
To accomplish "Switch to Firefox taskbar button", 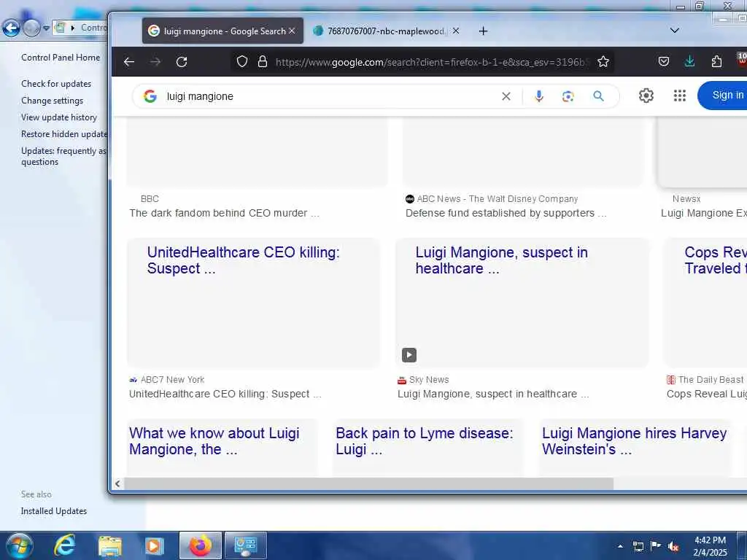I will pyautogui.click(x=201, y=545).
